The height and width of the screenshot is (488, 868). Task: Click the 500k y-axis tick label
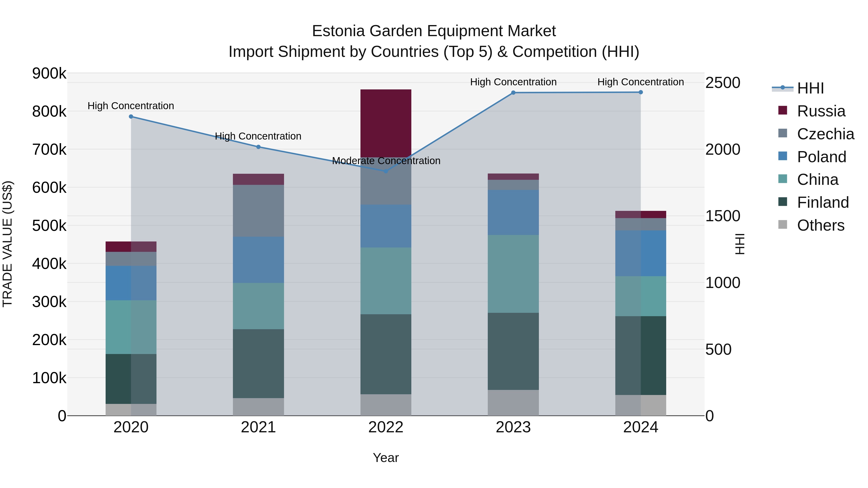tap(49, 226)
